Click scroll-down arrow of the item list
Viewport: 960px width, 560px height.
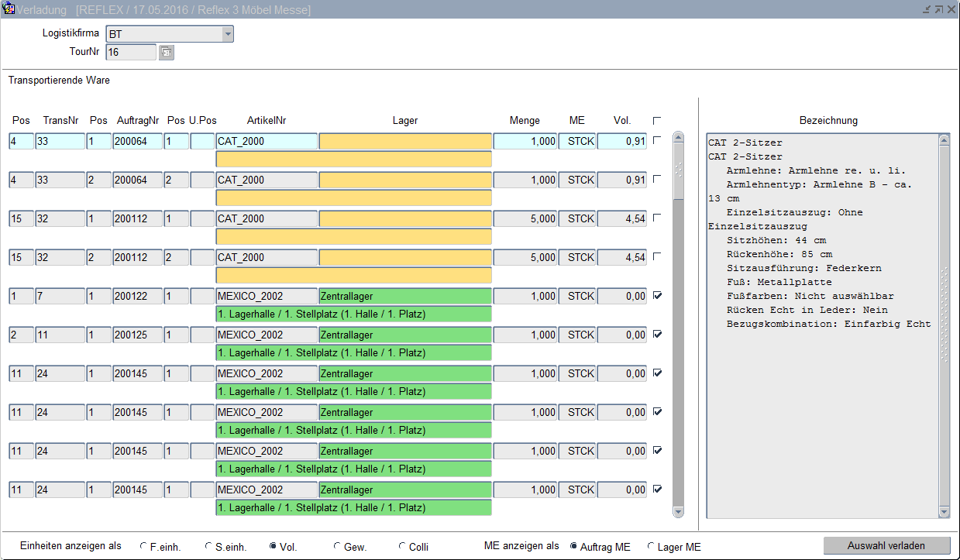click(x=678, y=512)
